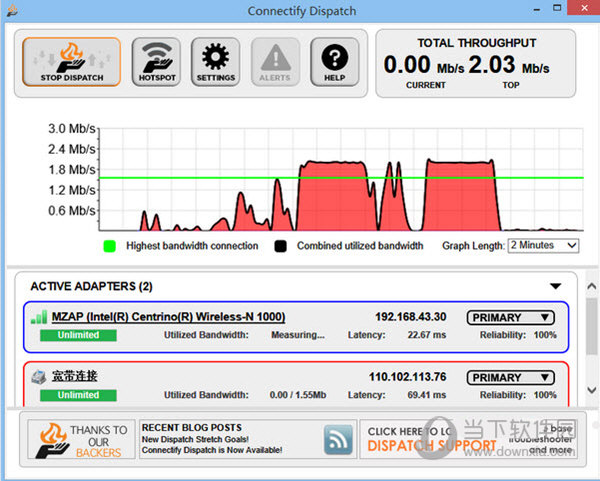Click the Thanks To Our Backers banner

tap(82, 439)
